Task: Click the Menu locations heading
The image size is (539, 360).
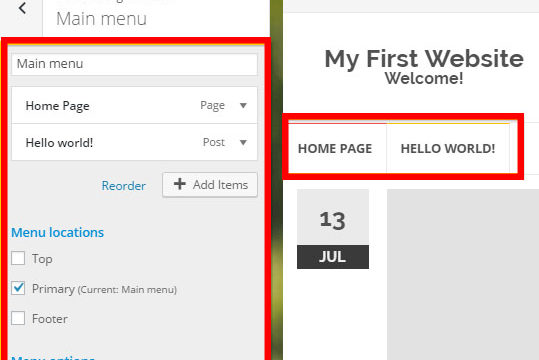Action: pos(57,232)
